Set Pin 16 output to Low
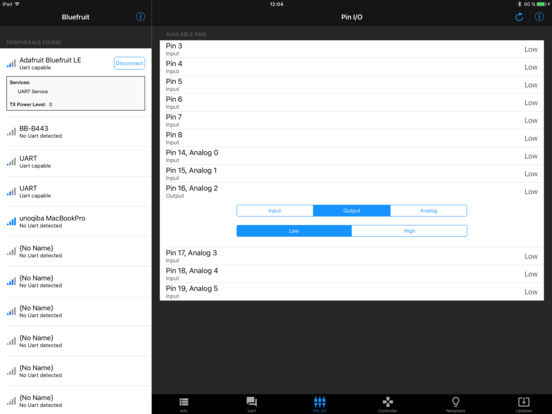Viewport: 552px width, 414px height. pos(294,231)
